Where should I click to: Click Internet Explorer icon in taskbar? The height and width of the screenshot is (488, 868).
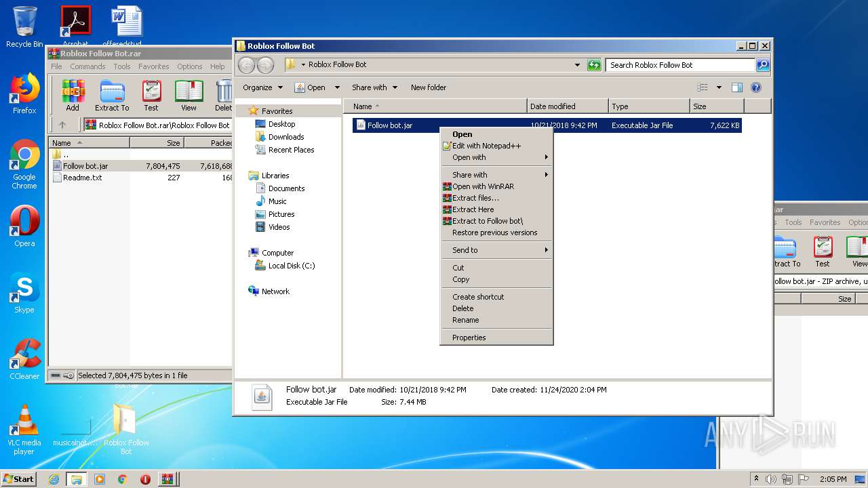54,479
